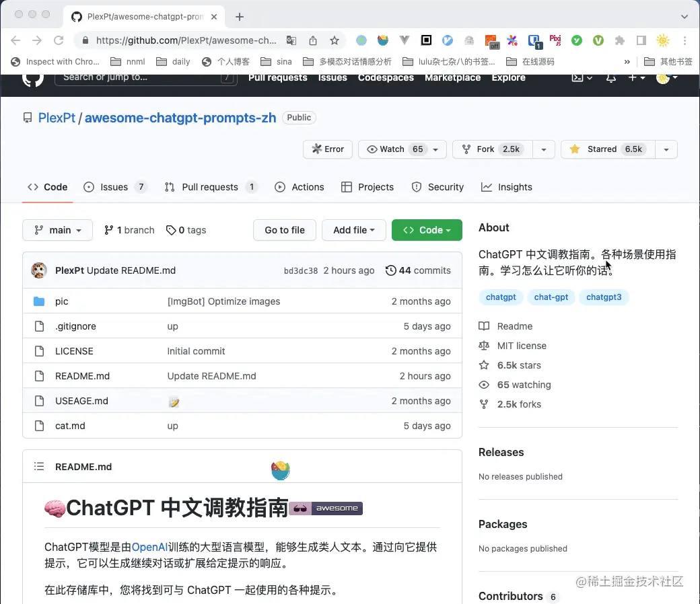
Task: Click the translate page icon in address bar
Action: click(291, 40)
